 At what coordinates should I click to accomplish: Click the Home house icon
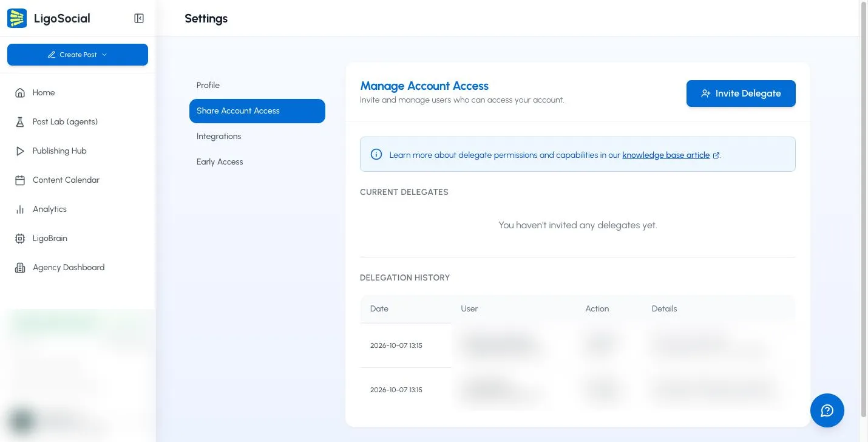pyautogui.click(x=20, y=93)
